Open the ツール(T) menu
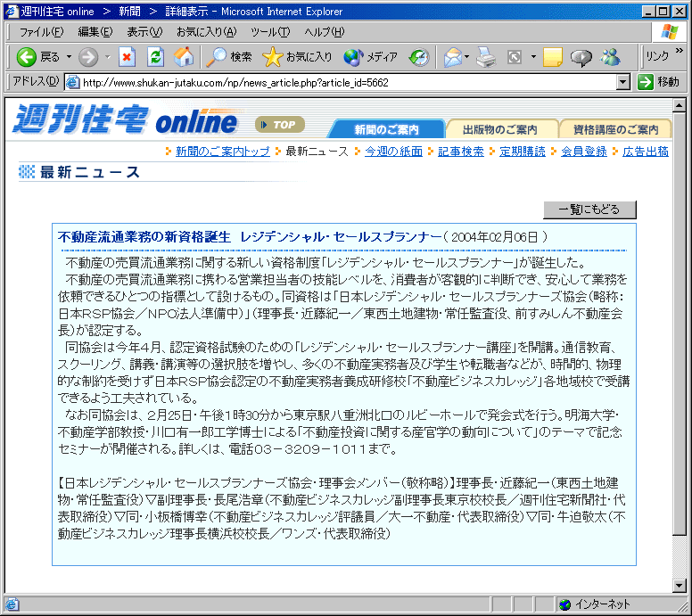 [270, 32]
